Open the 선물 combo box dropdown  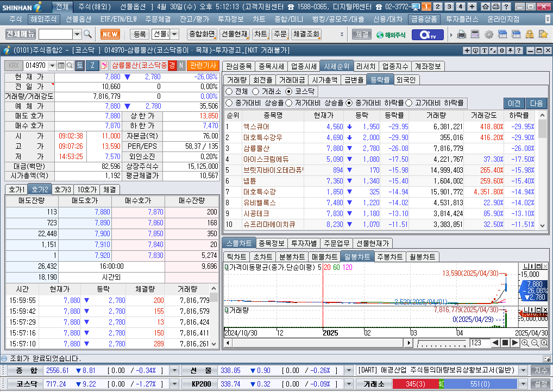pos(174,34)
